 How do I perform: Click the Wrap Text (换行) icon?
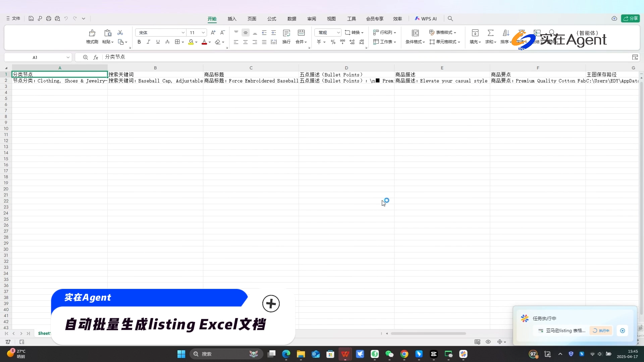click(286, 33)
